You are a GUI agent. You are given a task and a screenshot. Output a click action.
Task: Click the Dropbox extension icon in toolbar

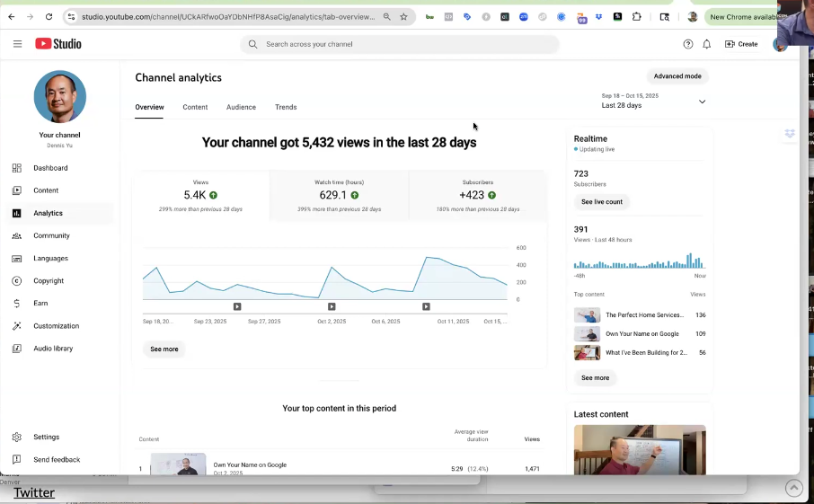[x=598, y=16]
